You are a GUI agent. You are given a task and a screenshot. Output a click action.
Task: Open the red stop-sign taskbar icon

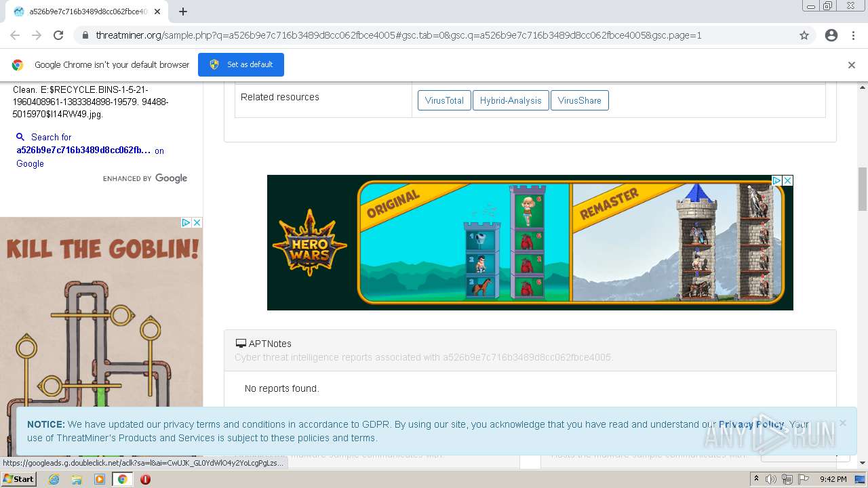point(145,479)
